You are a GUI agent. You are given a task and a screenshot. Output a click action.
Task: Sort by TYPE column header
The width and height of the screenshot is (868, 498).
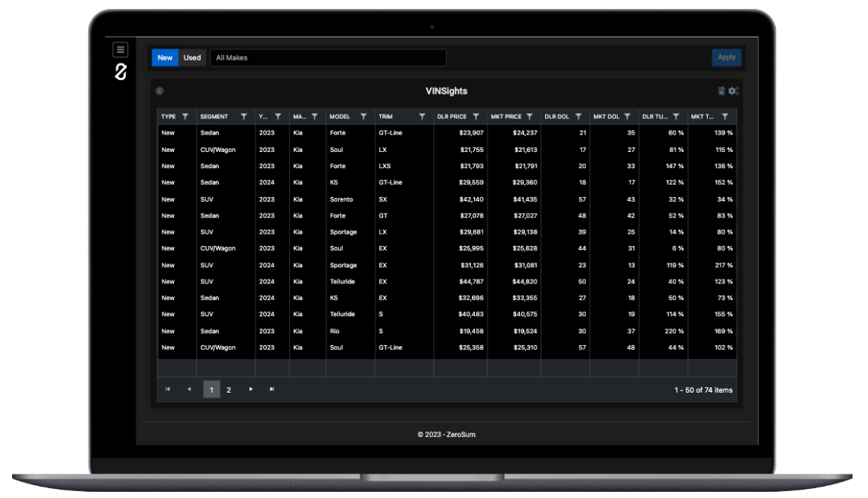[x=168, y=116]
